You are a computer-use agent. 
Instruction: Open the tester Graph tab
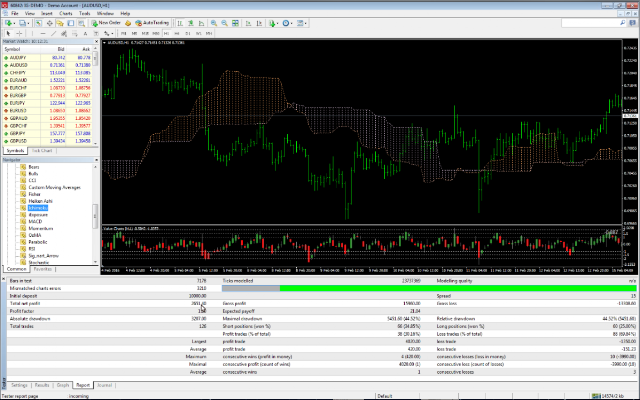click(63, 385)
